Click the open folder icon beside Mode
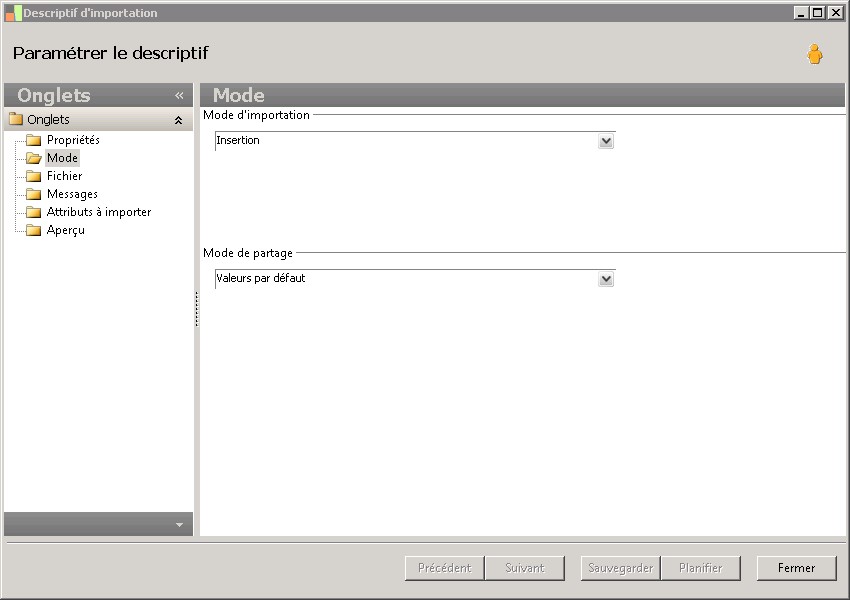 [34, 158]
